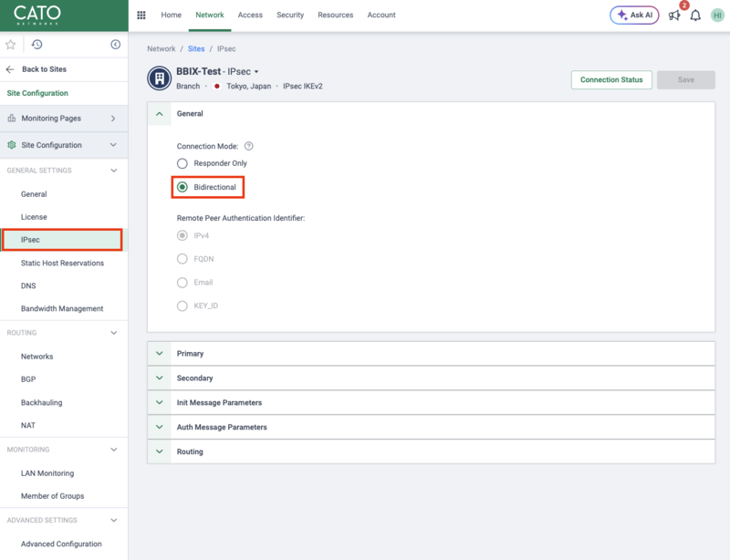Collapse the General section chevron

pos(159,114)
